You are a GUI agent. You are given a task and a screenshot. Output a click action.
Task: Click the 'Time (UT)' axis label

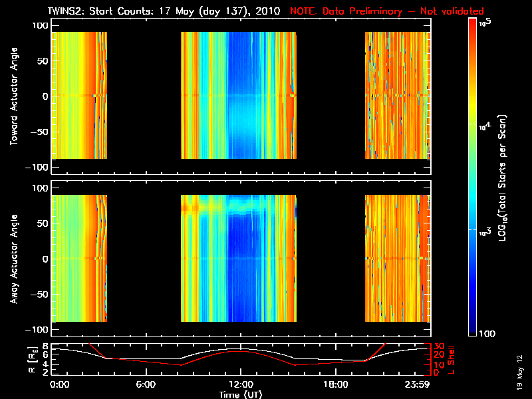[241, 394]
